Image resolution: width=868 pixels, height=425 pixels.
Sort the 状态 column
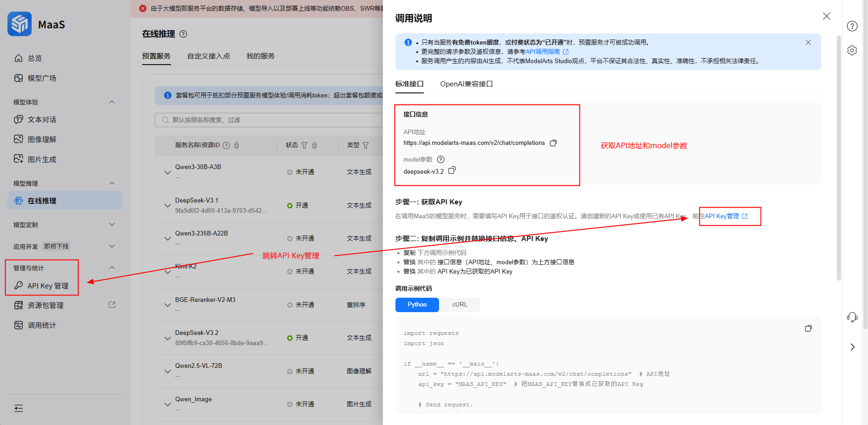click(x=315, y=145)
